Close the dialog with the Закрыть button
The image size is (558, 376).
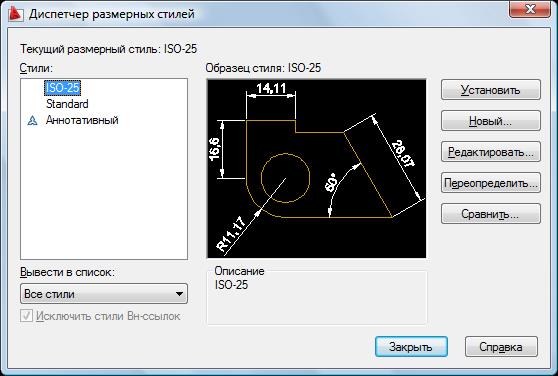click(x=411, y=347)
